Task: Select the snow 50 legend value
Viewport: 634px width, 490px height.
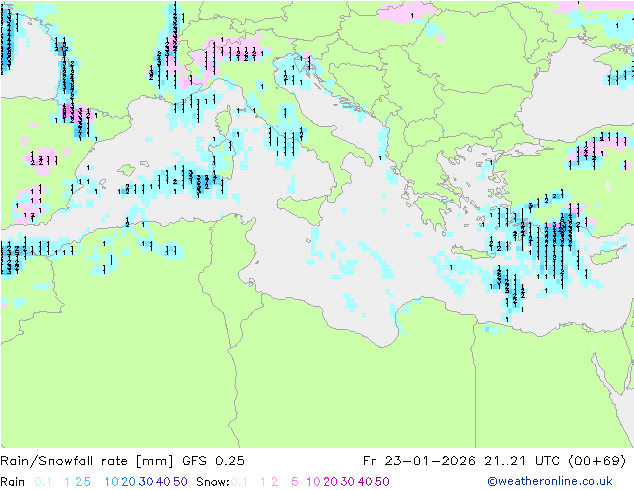Action: pyautogui.click(x=382, y=482)
